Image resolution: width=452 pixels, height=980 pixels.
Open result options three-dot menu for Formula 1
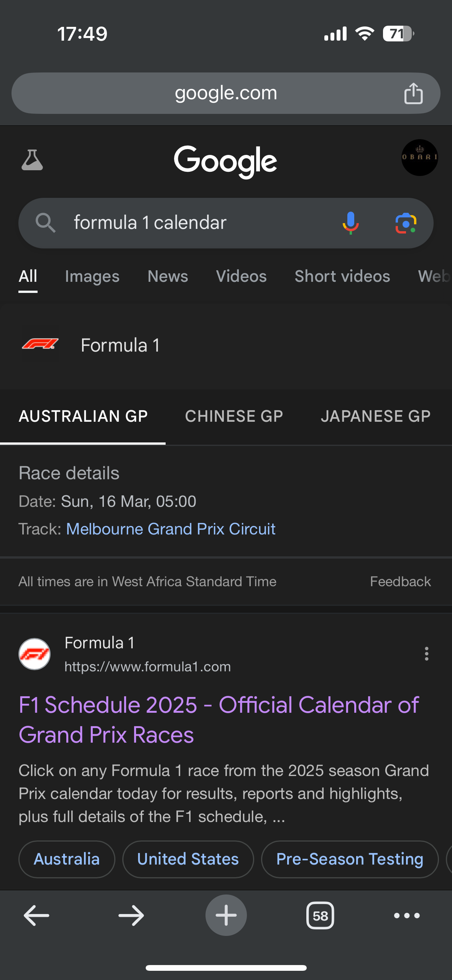[426, 654]
